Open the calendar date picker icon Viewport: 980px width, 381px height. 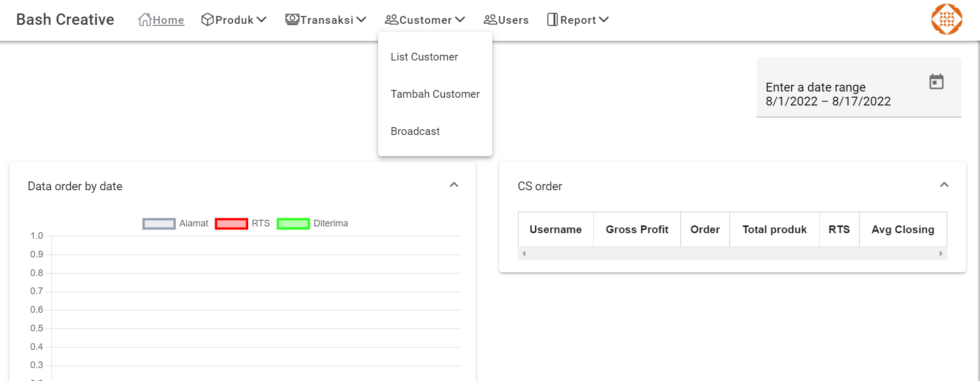[x=936, y=82]
